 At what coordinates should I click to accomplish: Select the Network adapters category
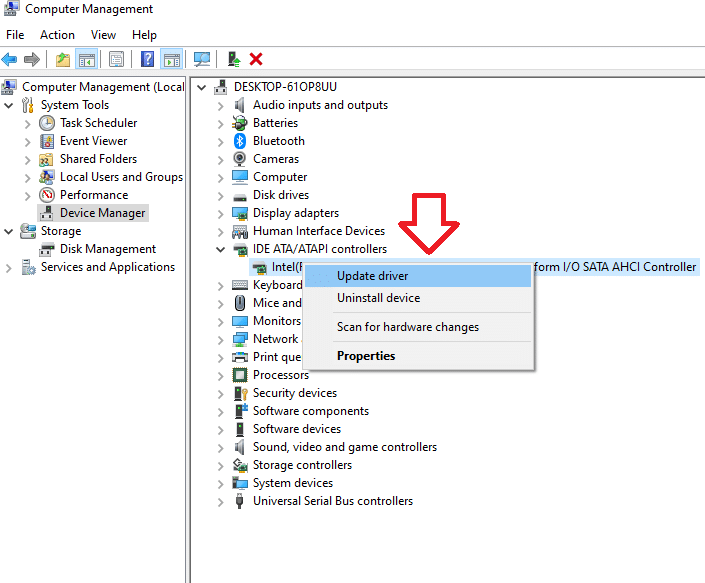pos(276,339)
